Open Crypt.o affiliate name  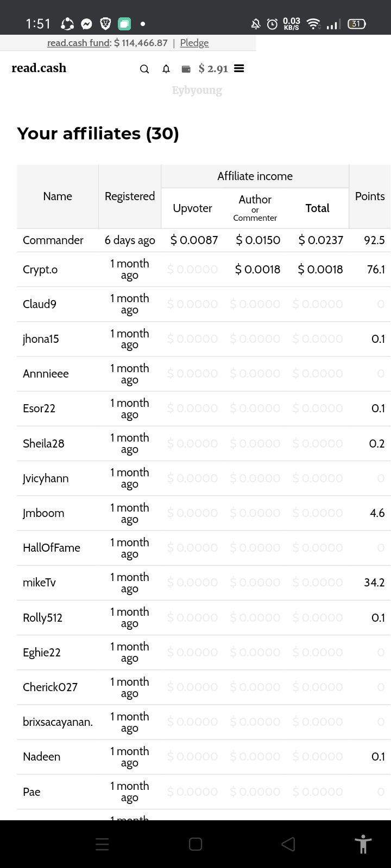[x=40, y=270]
